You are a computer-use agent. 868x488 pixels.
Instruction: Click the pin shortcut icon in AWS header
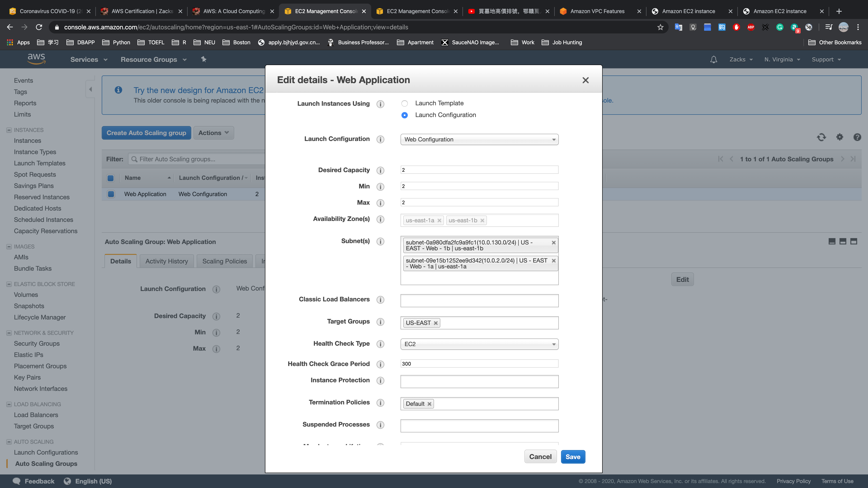pos(203,59)
